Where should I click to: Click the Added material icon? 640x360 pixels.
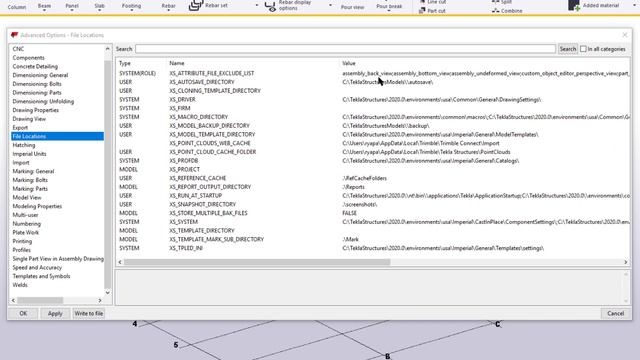(574, 5)
